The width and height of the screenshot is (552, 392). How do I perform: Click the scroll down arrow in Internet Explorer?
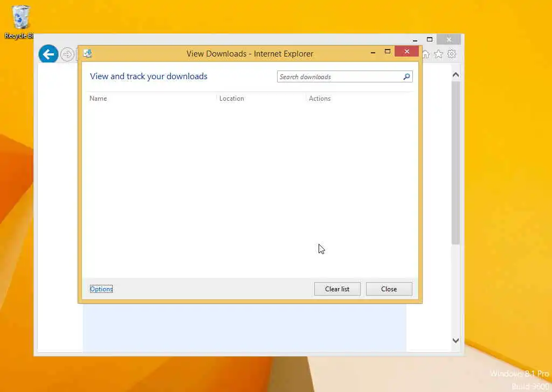[456, 340]
